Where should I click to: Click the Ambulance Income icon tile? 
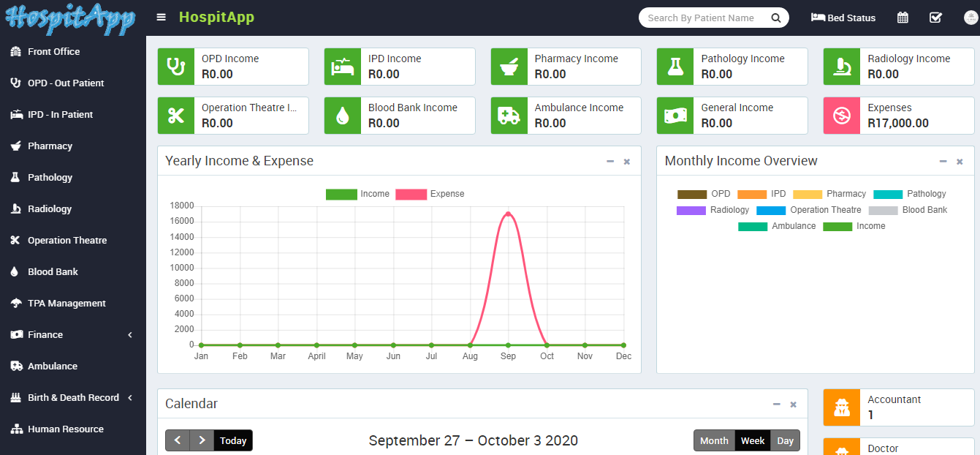pos(509,116)
